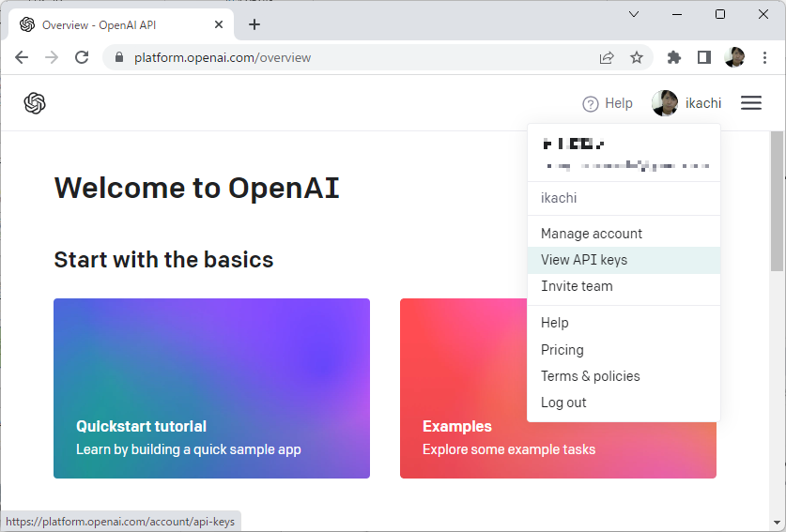Open the hamburger menu icon

point(750,103)
